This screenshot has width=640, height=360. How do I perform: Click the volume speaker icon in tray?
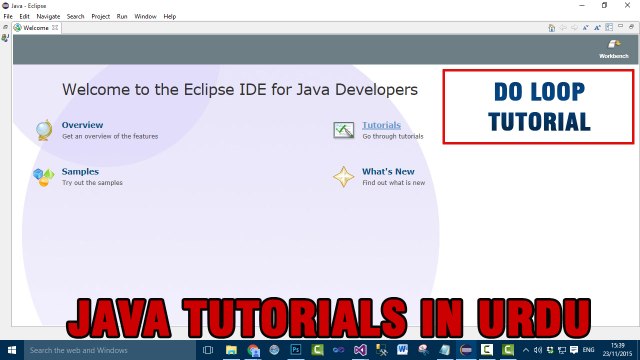coord(538,350)
